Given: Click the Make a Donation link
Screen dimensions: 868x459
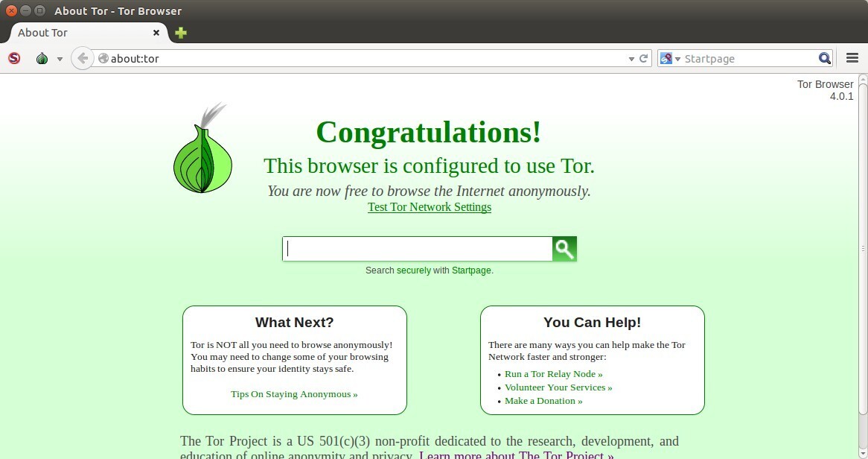Looking at the screenshot, I should pos(543,400).
